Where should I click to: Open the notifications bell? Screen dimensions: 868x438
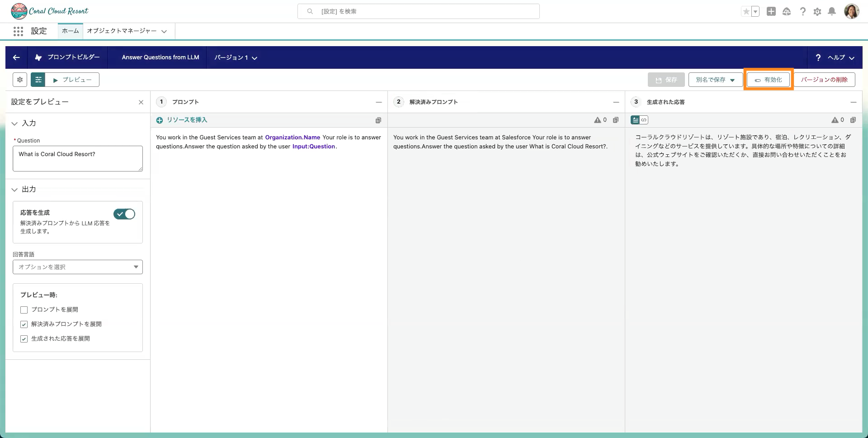(x=831, y=11)
